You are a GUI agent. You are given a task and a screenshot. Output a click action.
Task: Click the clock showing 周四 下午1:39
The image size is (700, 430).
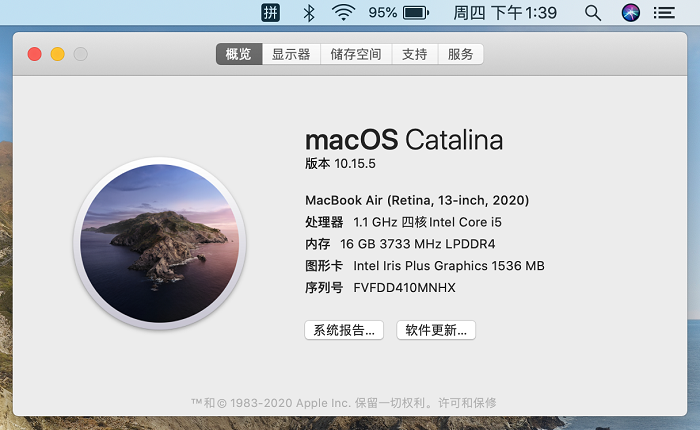(x=505, y=13)
